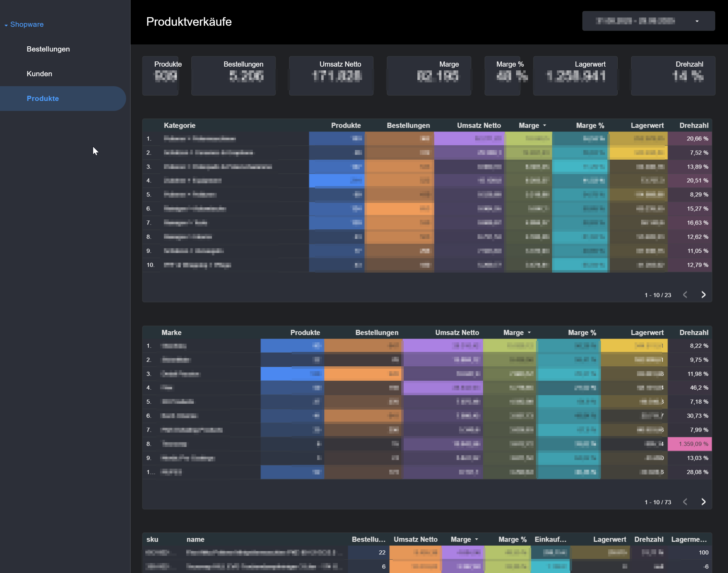Click Marge sort arrow in sku table
Screen dimensions: 728x573
click(x=477, y=539)
